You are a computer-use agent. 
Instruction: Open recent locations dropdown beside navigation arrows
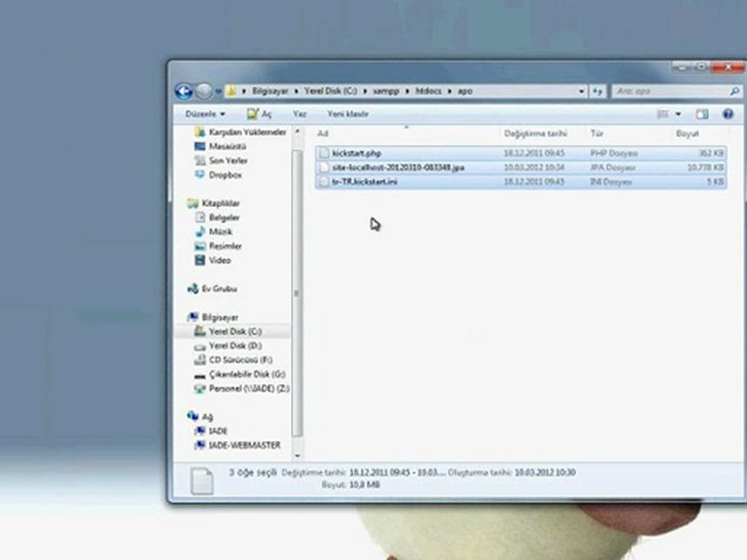219,92
